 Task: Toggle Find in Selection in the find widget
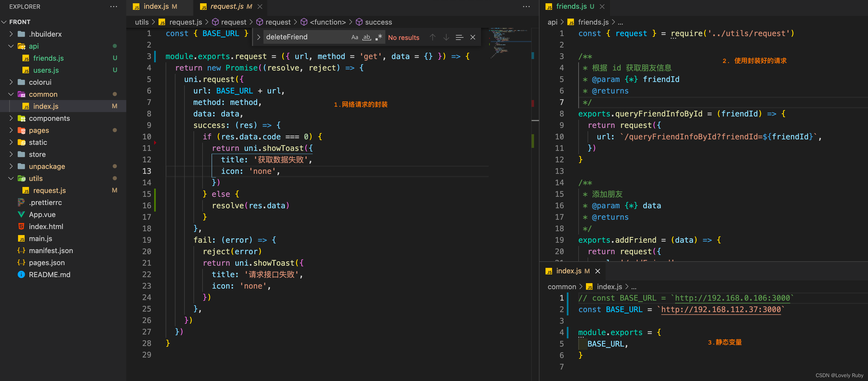point(459,37)
